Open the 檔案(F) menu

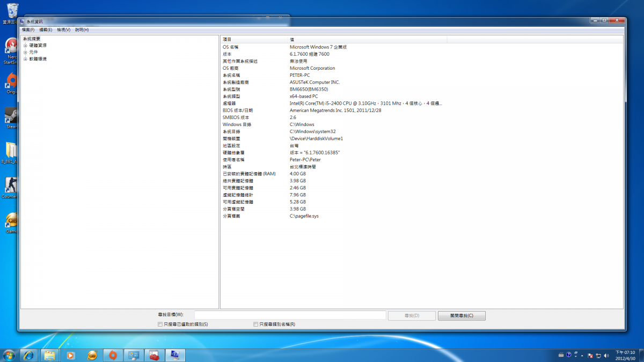(28, 29)
